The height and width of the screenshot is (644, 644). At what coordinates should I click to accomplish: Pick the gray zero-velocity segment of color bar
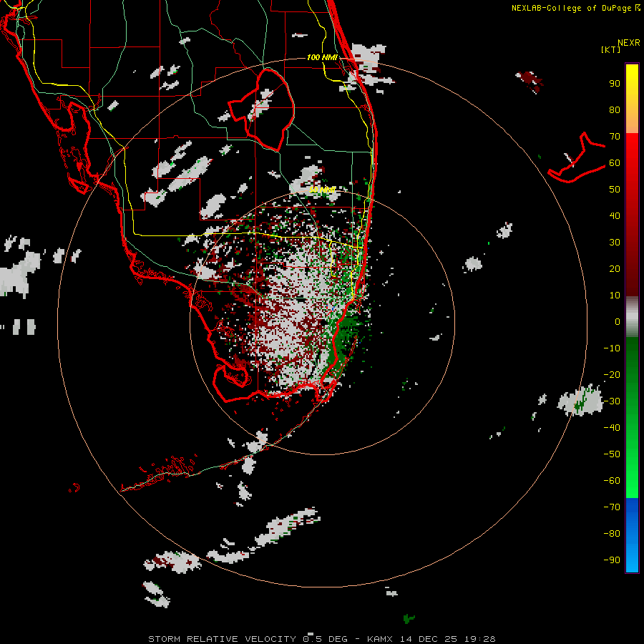click(x=632, y=317)
